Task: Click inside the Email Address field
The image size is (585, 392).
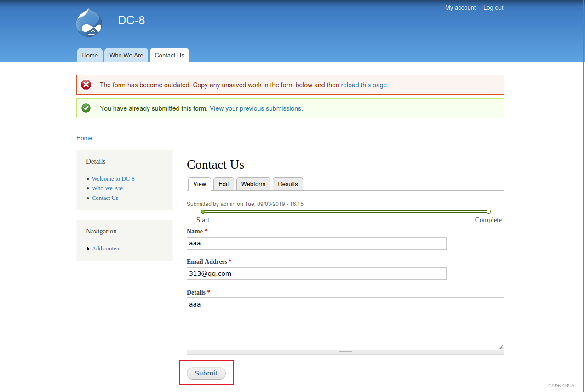Action: (x=316, y=273)
